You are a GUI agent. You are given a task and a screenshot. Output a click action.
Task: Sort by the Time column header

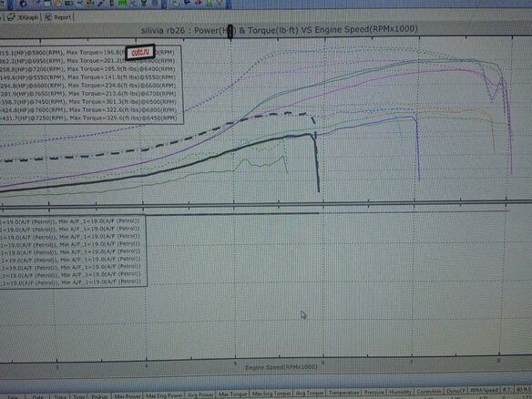click(x=60, y=396)
